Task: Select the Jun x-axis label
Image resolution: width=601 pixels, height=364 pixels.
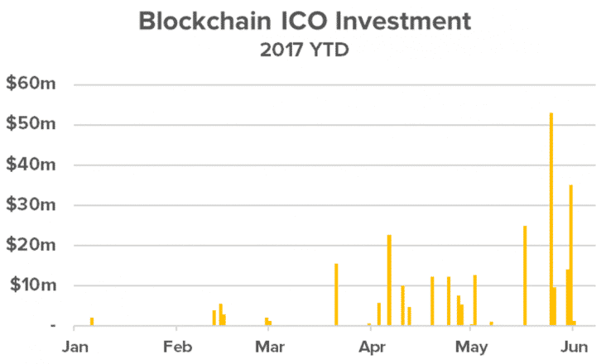Action: pyautogui.click(x=572, y=345)
